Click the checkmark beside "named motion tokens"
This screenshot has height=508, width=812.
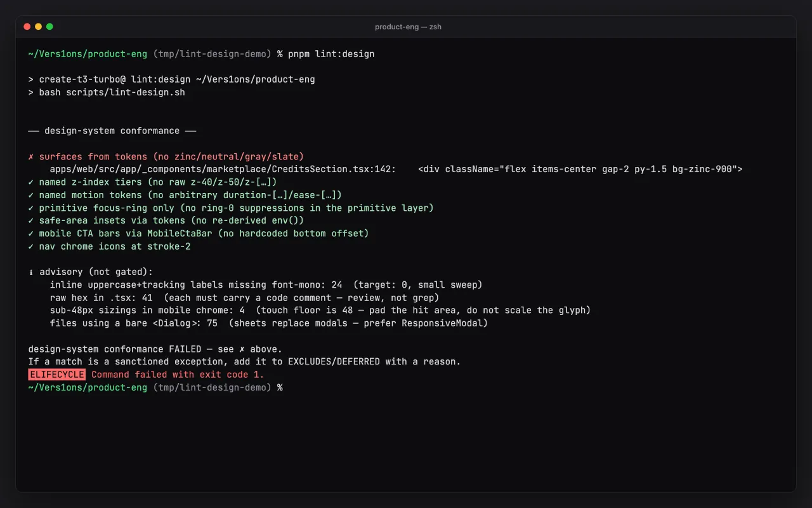[x=31, y=195]
